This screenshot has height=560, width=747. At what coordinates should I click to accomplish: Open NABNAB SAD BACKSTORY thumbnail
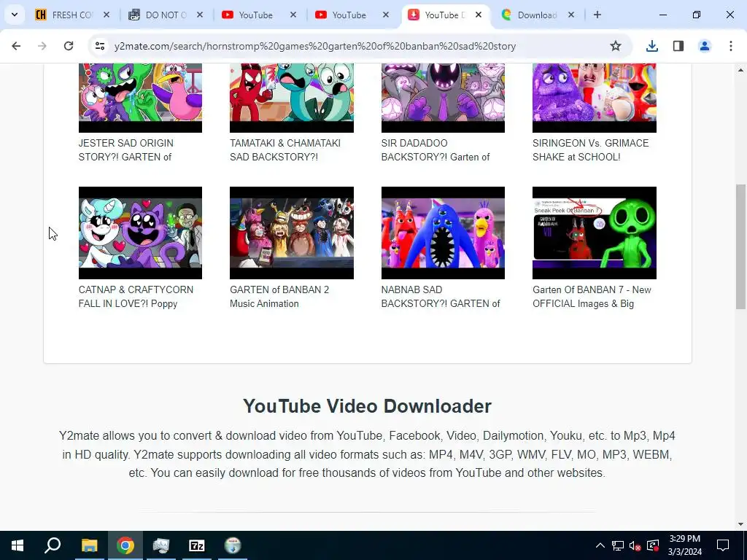pos(443,233)
